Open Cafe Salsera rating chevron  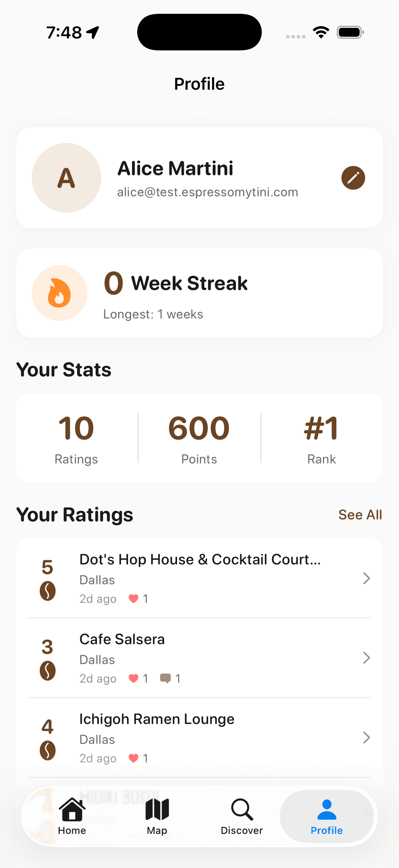(x=366, y=658)
